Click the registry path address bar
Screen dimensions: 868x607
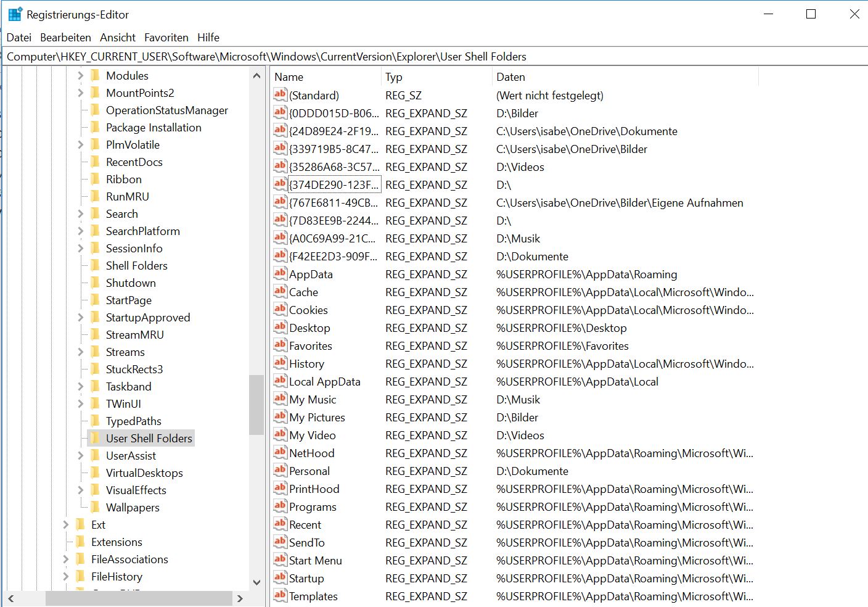click(x=434, y=57)
